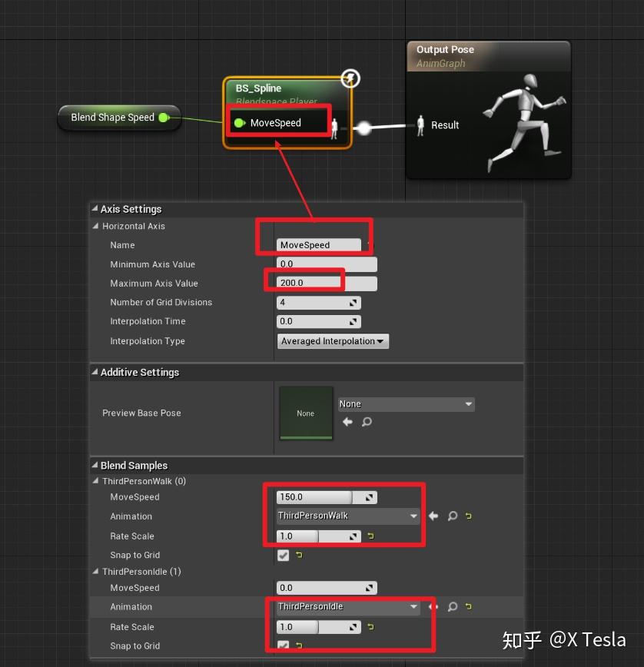
Task: Click the green output pin of Blend Shape Speed
Action: click(x=161, y=118)
